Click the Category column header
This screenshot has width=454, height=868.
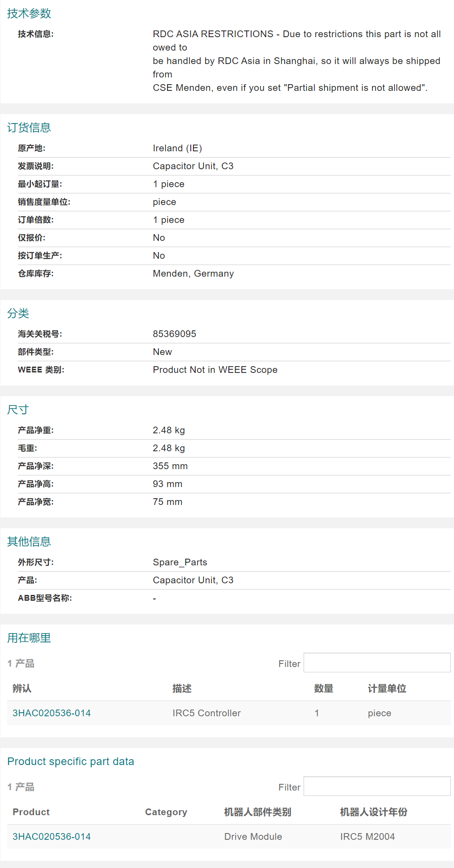(x=166, y=812)
